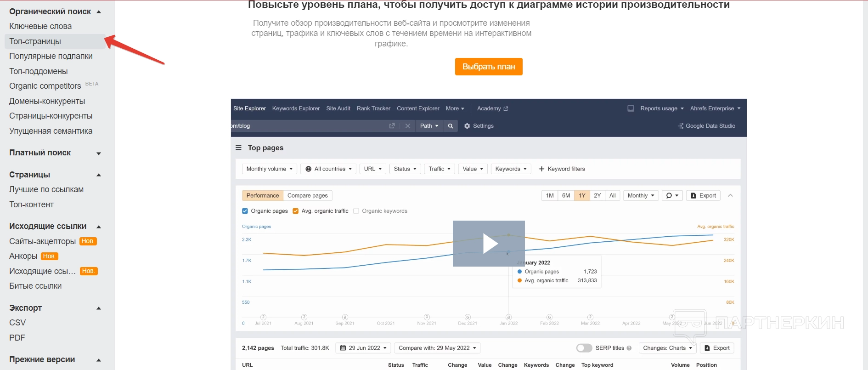Uncheck the Organic pages checkbox

(x=245, y=211)
